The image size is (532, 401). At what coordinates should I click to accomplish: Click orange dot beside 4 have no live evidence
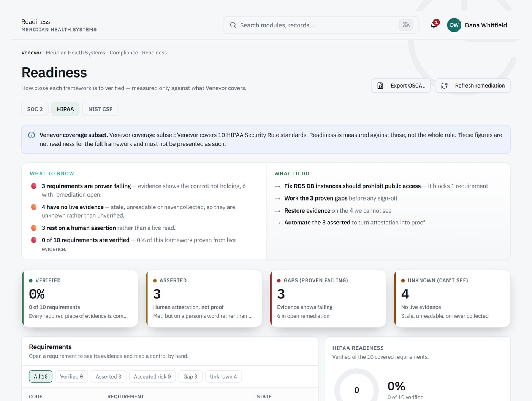(34, 207)
